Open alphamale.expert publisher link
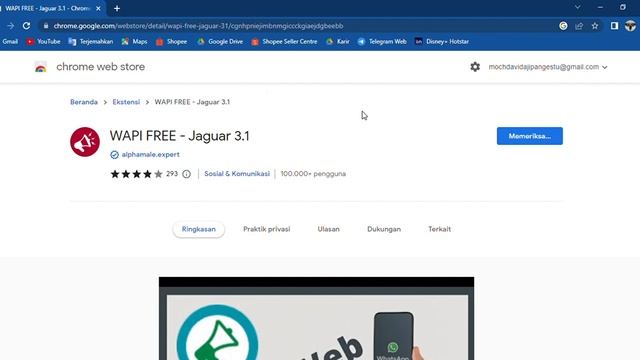 [x=151, y=155]
